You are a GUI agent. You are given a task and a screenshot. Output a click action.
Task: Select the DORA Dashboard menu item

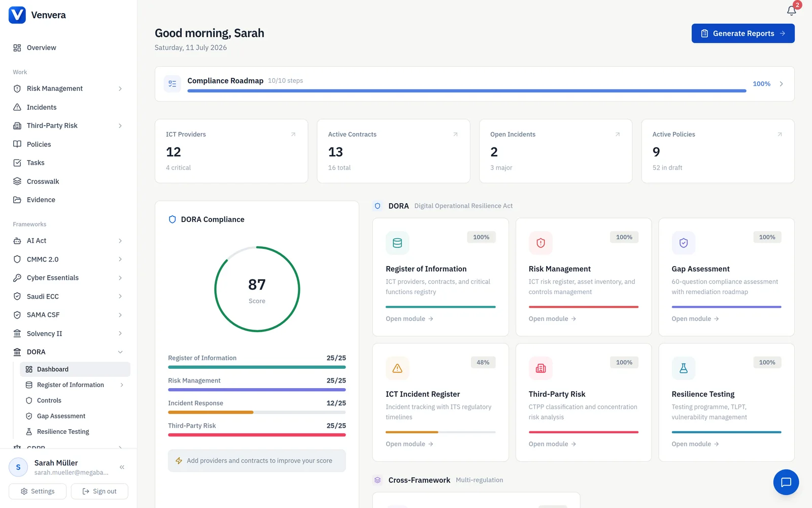[x=75, y=369]
